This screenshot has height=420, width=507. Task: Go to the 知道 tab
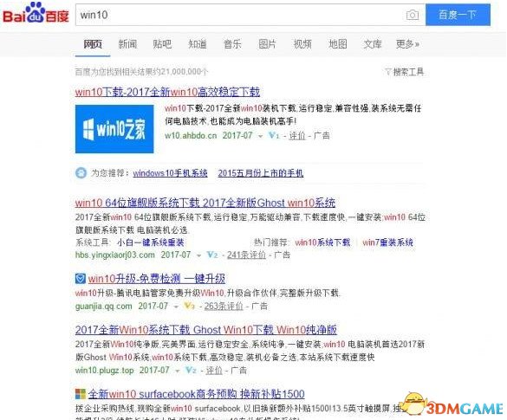coord(198,44)
